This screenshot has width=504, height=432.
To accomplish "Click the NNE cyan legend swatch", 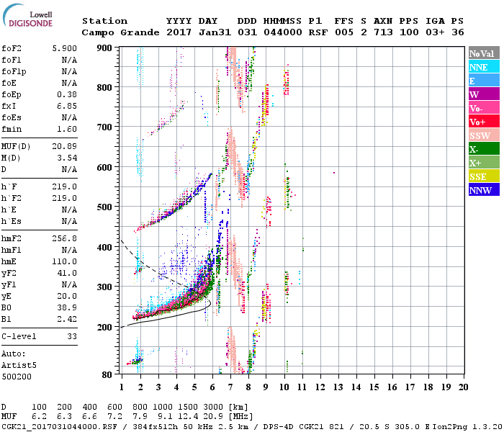I will [x=481, y=67].
